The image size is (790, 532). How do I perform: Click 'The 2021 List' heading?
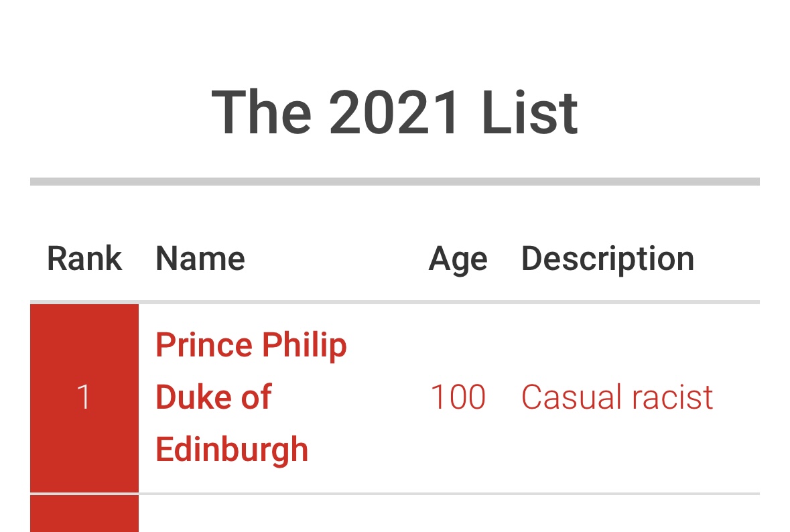pyautogui.click(x=395, y=113)
